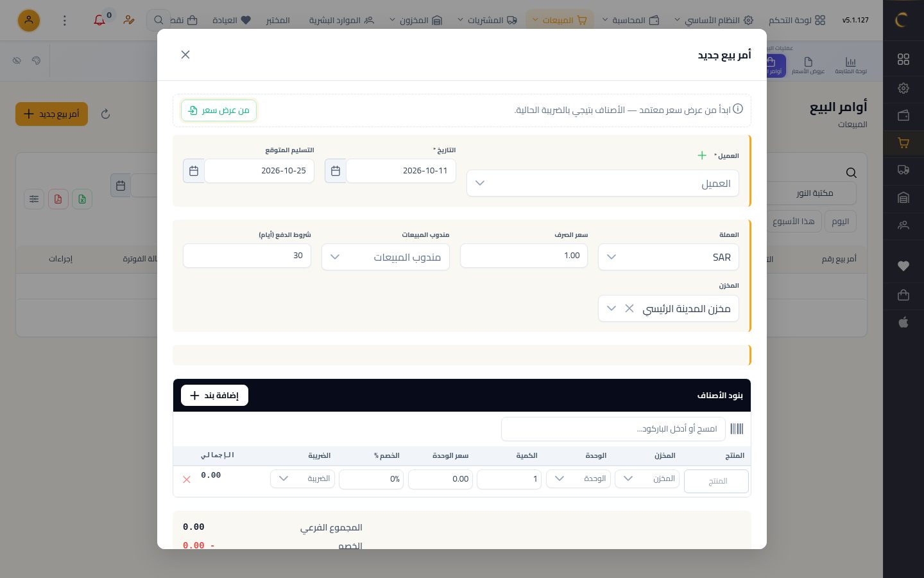Image resolution: width=924 pixels, height=578 pixels.
Task: Open the customer dropdown
Action: click(x=603, y=183)
